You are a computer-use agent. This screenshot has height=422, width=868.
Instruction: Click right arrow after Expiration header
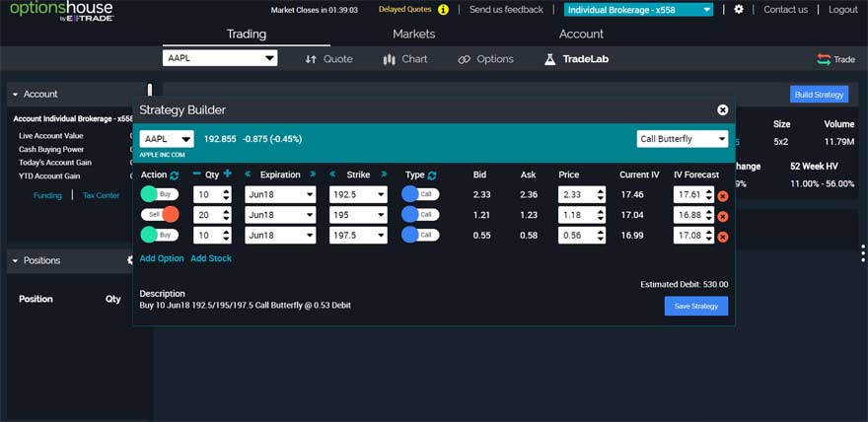click(313, 175)
